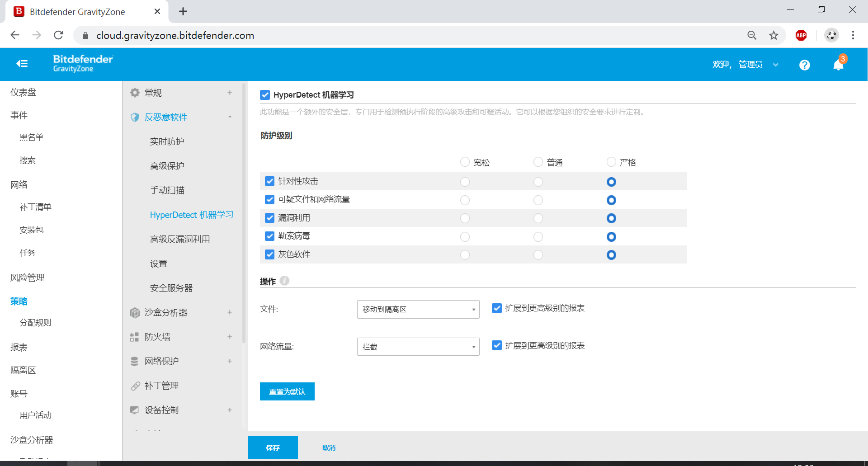Toggle 扩展到更高级别的报表 for 文件
Screen dimensions: 868x466
point(497,308)
